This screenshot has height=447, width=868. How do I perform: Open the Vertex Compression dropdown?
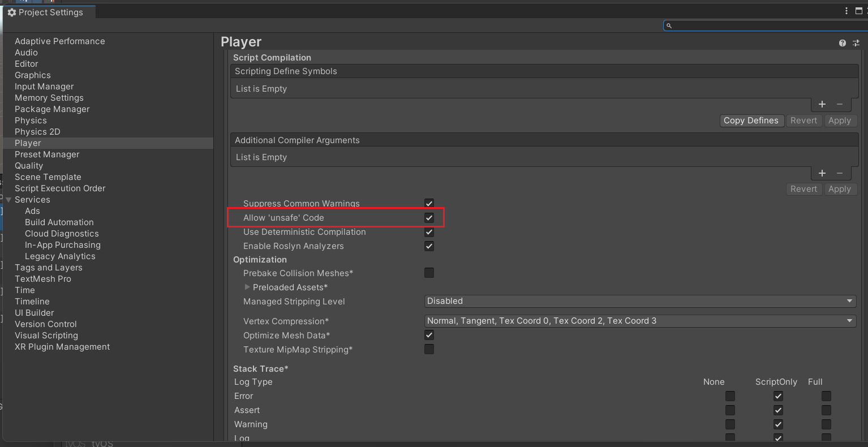point(639,321)
